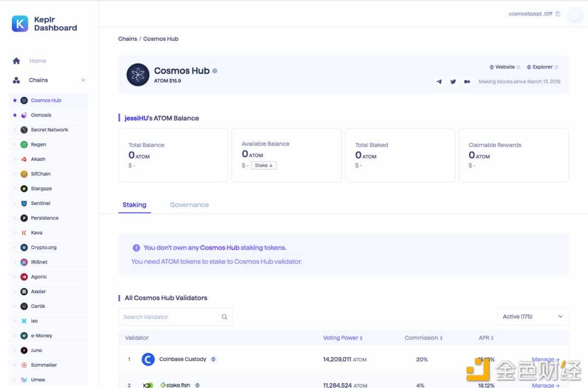This screenshot has height=388, width=588.
Task: Copy the wallet address with copy icon
Action: (558, 14)
